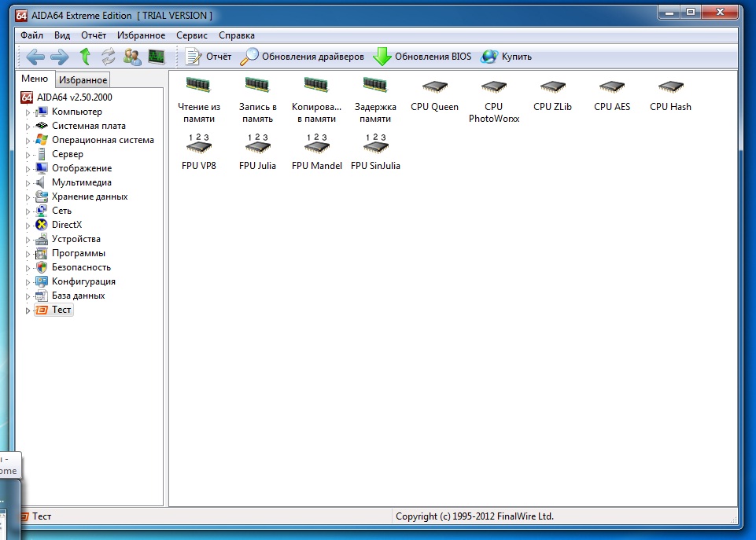This screenshot has width=756, height=540.
Task: Expand the Хранение данных tree node
Action: coord(28,197)
